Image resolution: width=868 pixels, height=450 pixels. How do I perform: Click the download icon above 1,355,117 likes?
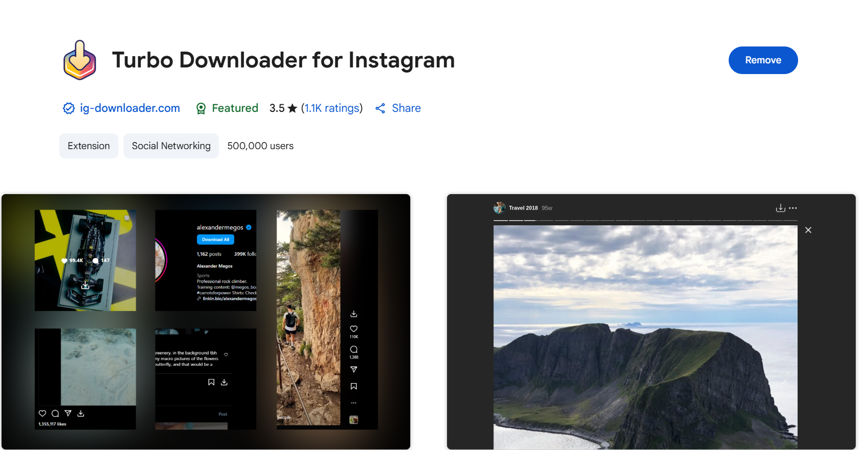coord(81,414)
